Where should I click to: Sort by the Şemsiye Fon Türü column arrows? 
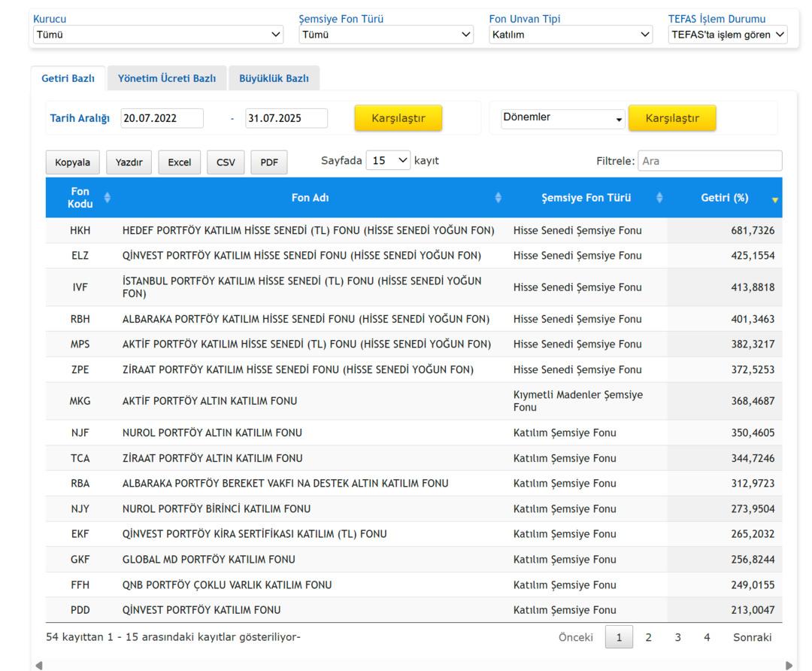(659, 197)
